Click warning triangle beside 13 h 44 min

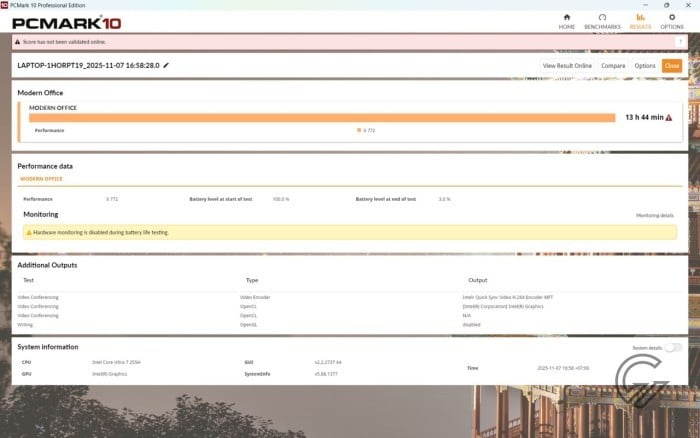point(669,117)
